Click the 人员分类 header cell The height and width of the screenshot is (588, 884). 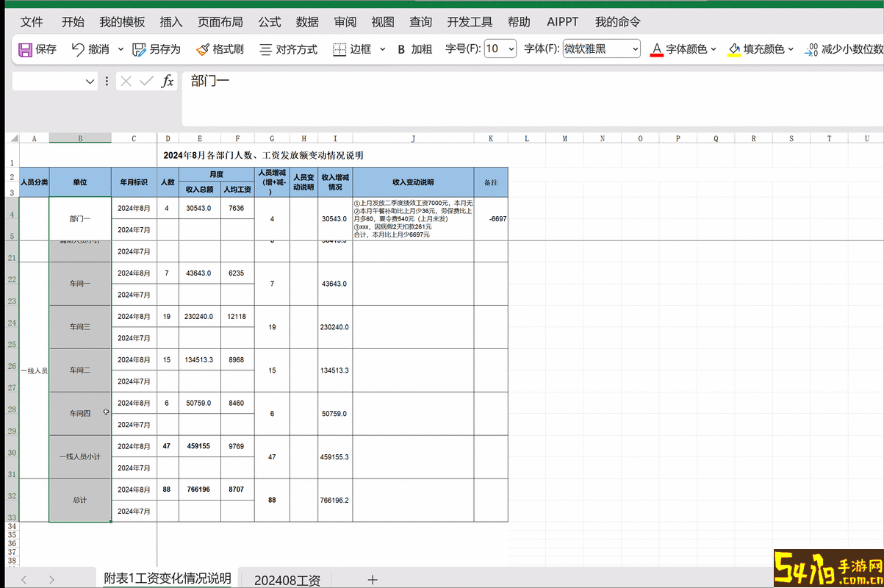coord(34,182)
